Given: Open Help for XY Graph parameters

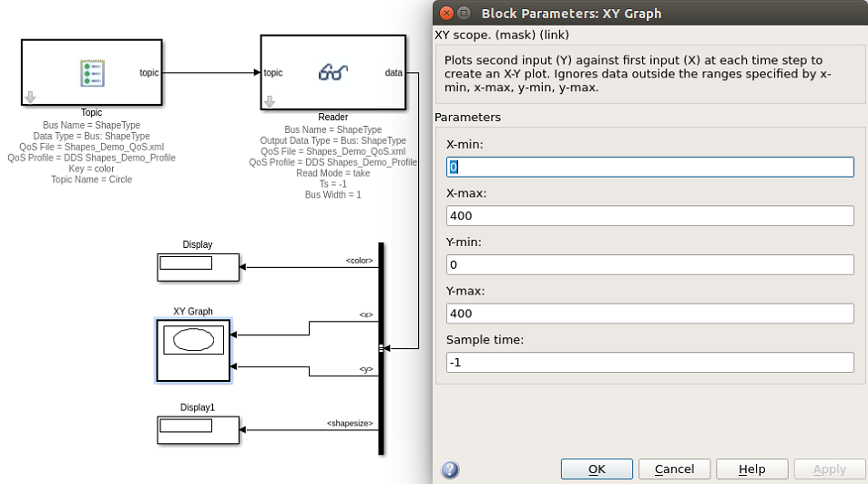Looking at the screenshot, I should 751,469.
